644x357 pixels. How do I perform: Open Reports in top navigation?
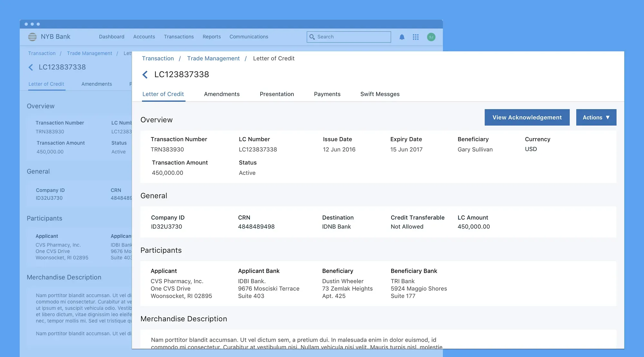[212, 37]
